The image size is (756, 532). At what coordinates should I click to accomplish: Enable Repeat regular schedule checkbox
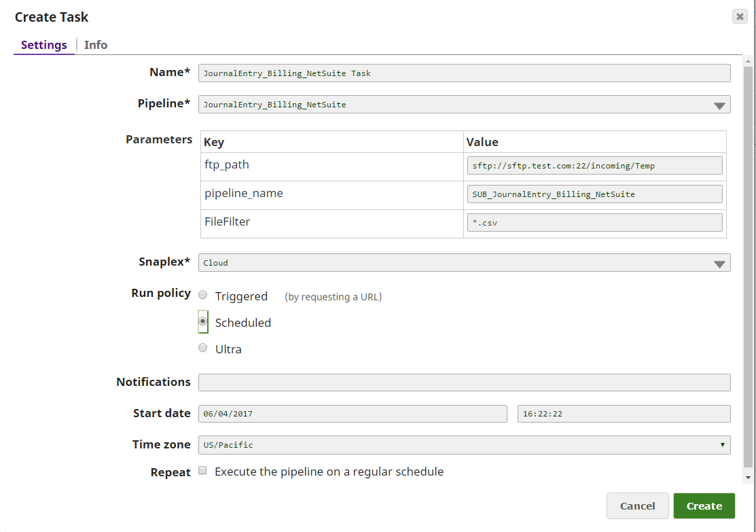(x=203, y=471)
